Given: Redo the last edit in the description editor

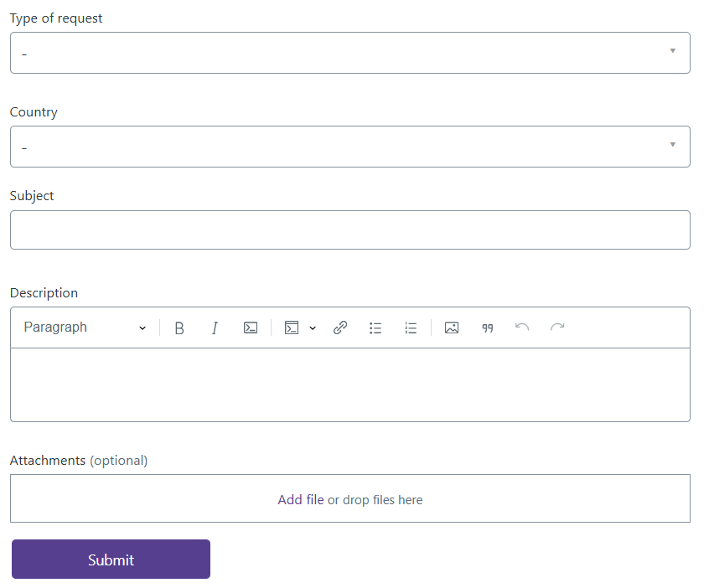Looking at the screenshot, I should pyautogui.click(x=557, y=327).
